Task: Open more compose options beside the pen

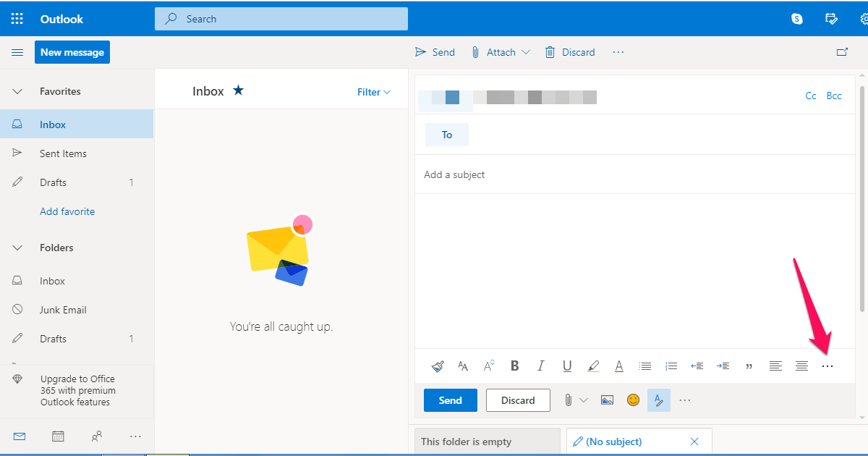Action: click(685, 400)
